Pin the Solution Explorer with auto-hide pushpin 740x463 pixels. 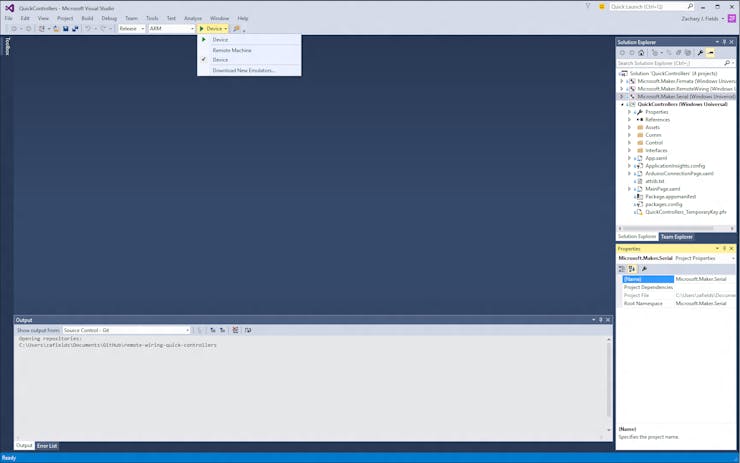[724, 42]
